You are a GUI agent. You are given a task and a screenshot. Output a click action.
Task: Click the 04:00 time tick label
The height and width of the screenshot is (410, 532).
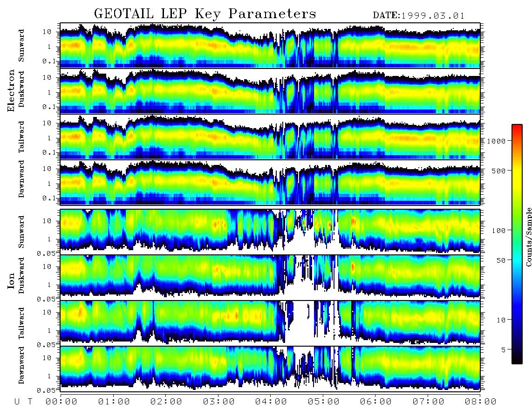pyautogui.click(x=271, y=402)
